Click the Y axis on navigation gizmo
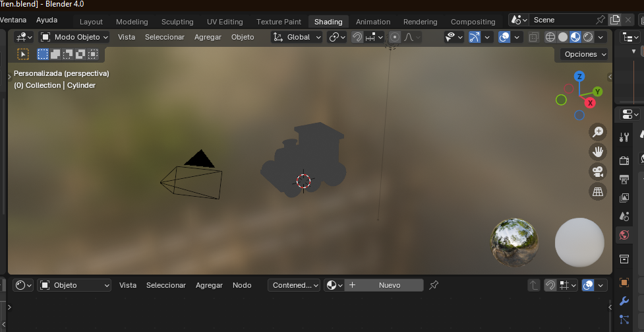This screenshot has width=644, height=332. coord(598,92)
